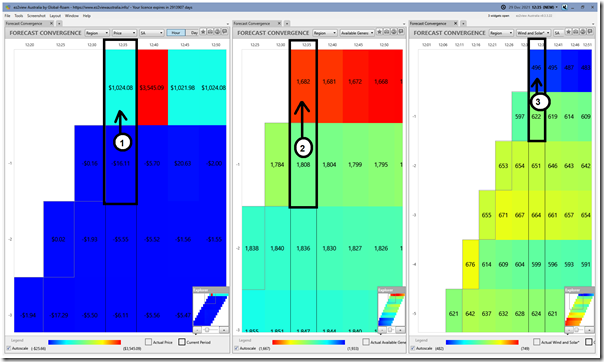Image resolution: width=604 pixels, height=362 pixels.
Task: Select the 1,808 available generation cell
Action: click(x=303, y=164)
